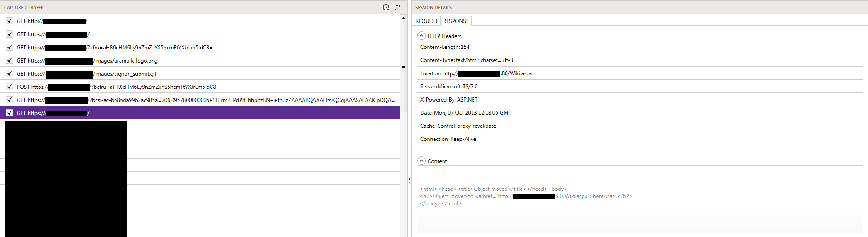Select the RESPONSE tab
868x237 pixels.
point(456,21)
